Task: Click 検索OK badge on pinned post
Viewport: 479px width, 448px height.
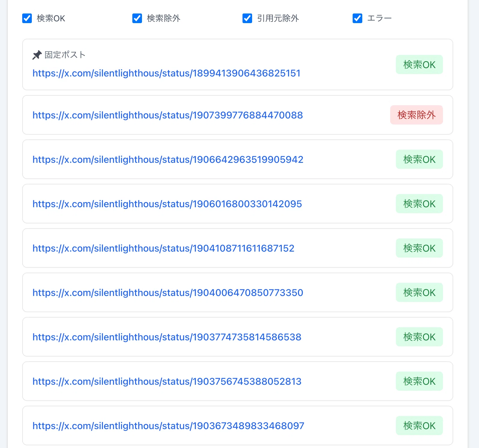Action: 419,64
